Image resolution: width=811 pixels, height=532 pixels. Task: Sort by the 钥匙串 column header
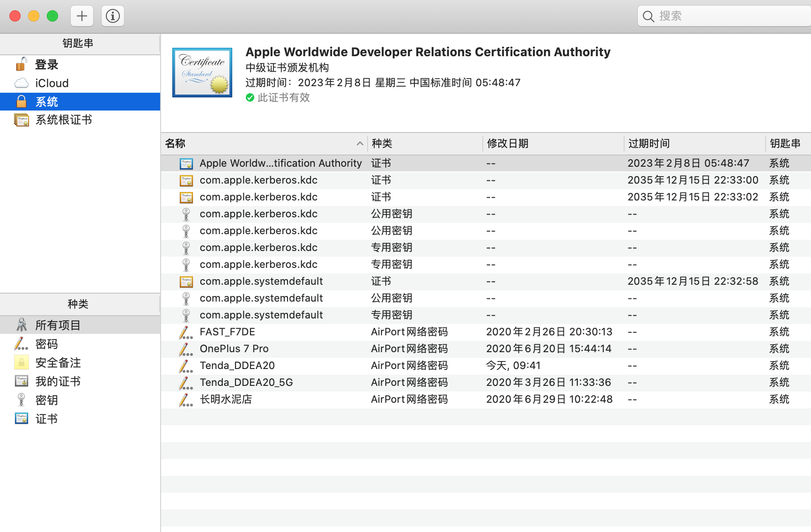pos(789,143)
